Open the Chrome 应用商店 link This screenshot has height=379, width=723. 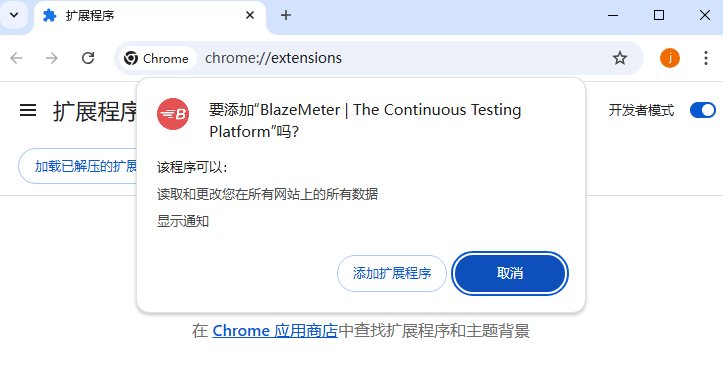pyautogui.click(x=275, y=331)
